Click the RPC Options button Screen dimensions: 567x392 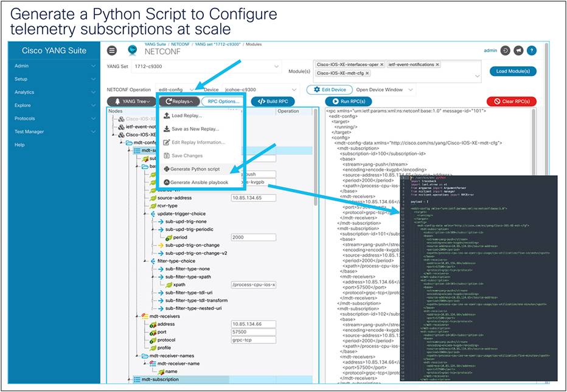pos(223,101)
